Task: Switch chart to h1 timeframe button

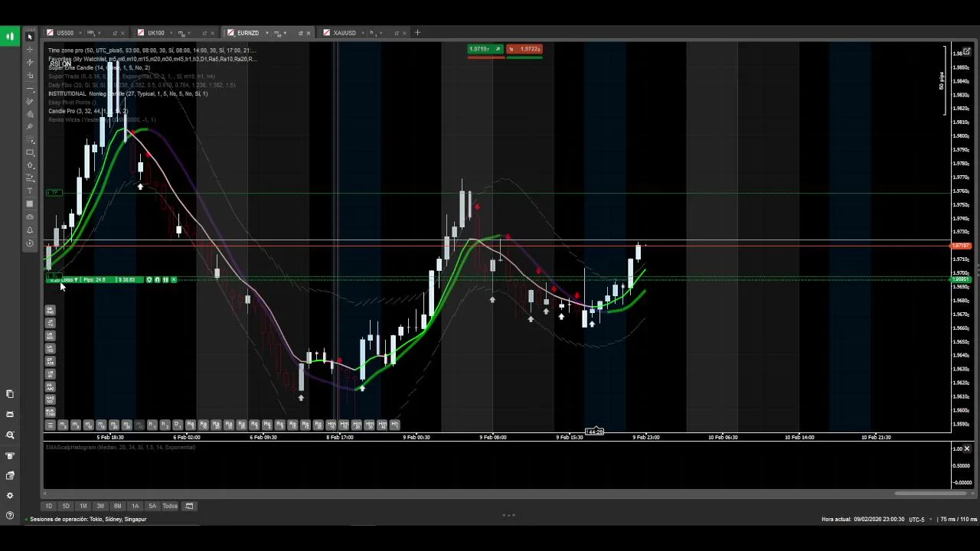Action: (x=152, y=425)
